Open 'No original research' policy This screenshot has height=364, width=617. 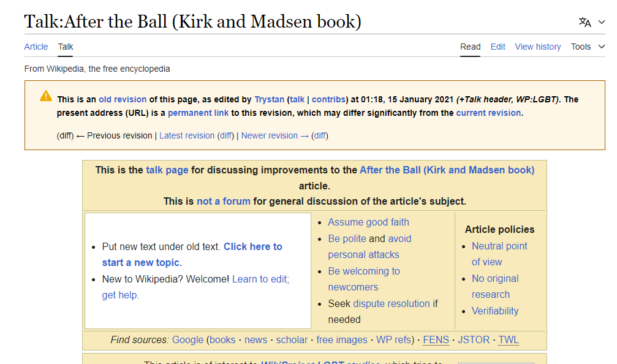point(495,286)
